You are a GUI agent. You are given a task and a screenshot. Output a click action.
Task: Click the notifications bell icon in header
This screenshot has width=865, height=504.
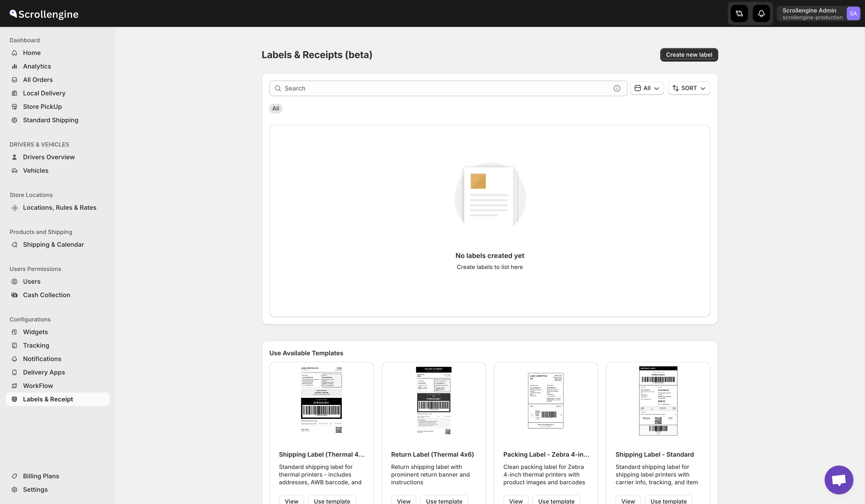coord(761,14)
